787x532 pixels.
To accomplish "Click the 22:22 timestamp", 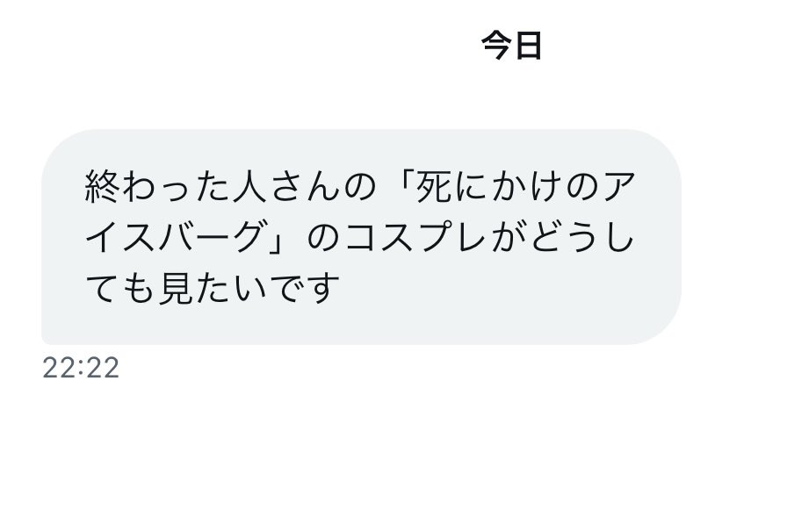I will click(81, 368).
